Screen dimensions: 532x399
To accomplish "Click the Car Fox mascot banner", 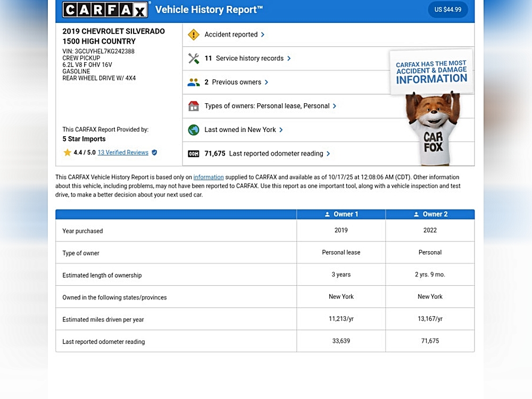I will (431, 106).
